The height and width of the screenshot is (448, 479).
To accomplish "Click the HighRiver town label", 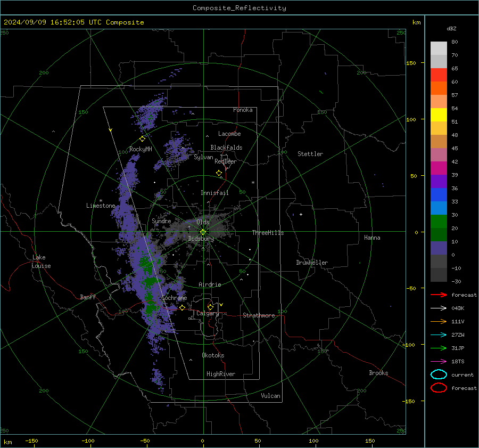I will (221, 374).
